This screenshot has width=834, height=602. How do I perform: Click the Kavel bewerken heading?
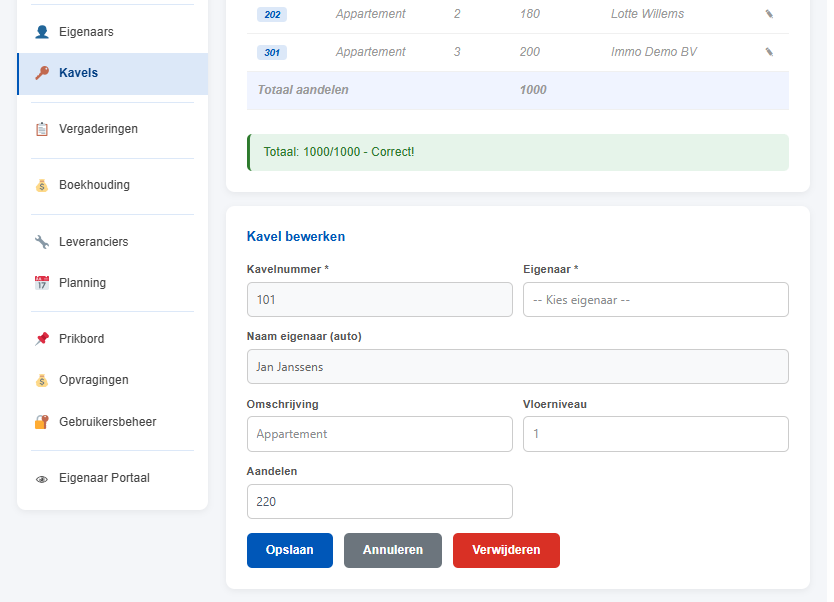click(x=296, y=237)
